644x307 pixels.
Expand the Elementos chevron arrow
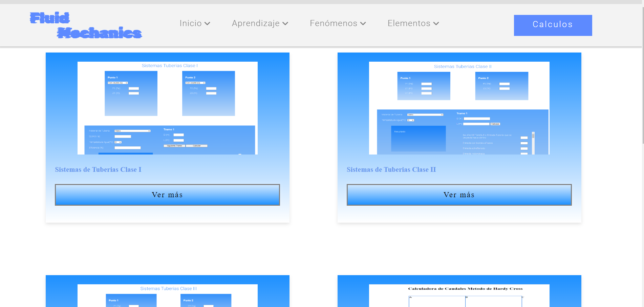(436, 24)
